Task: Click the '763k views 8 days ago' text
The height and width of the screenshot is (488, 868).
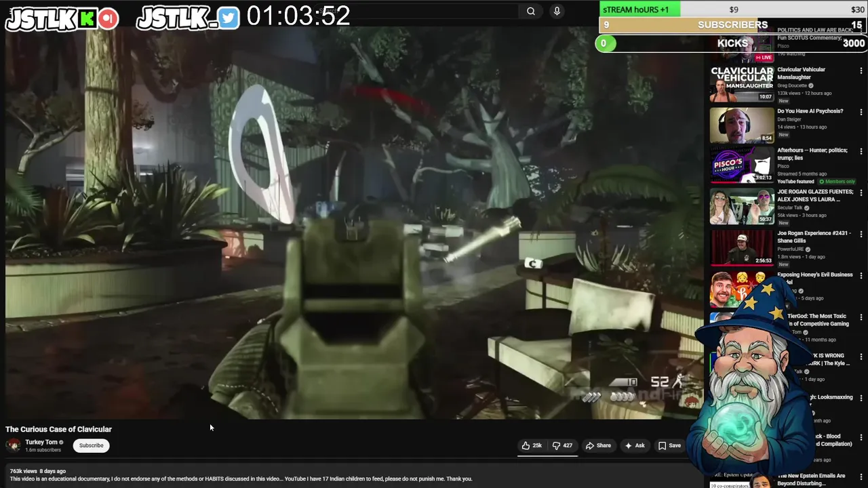Action: (x=37, y=471)
